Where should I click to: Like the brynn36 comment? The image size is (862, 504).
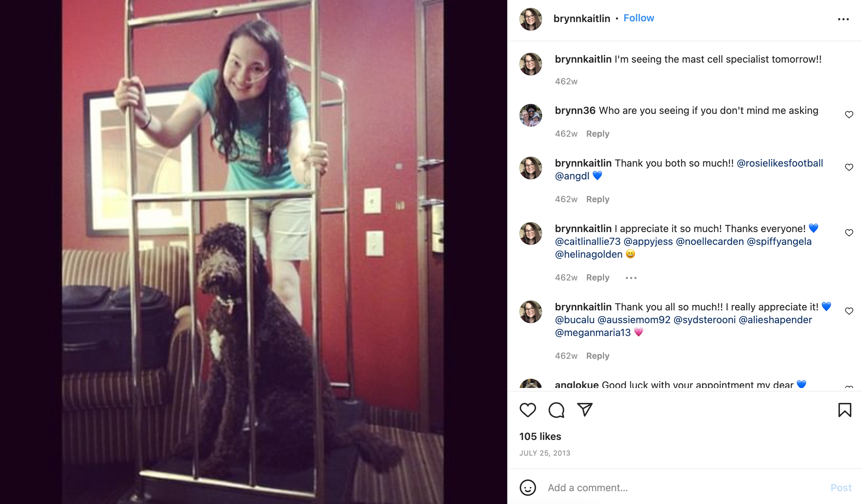(x=849, y=115)
